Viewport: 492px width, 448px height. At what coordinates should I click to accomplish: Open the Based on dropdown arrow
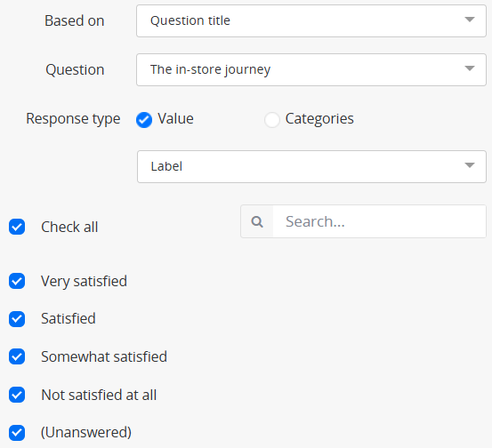tap(470, 20)
